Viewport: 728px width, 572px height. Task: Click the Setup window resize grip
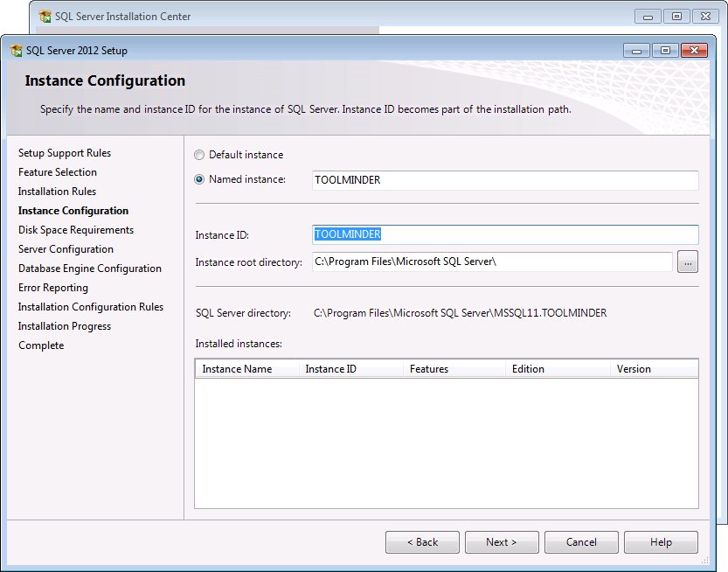(x=704, y=560)
